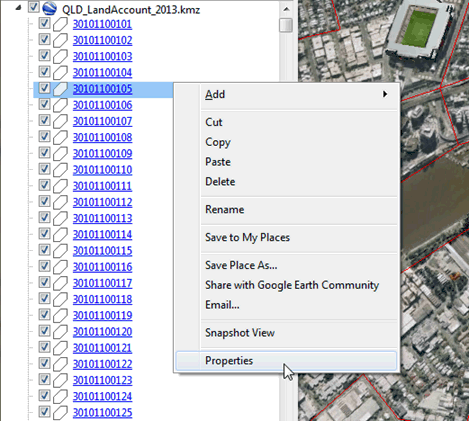Toggle visibility checkbox for 30101100120

[44, 331]
